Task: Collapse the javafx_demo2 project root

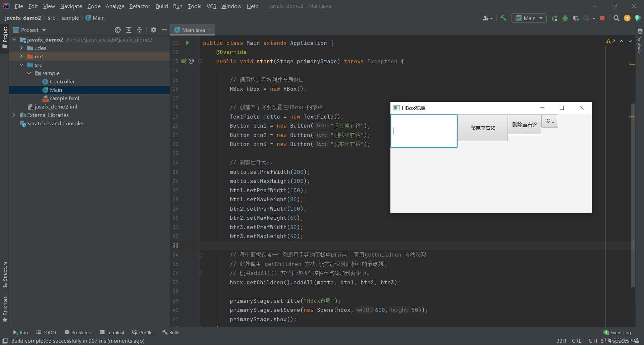Action: (x=14, y=40)
